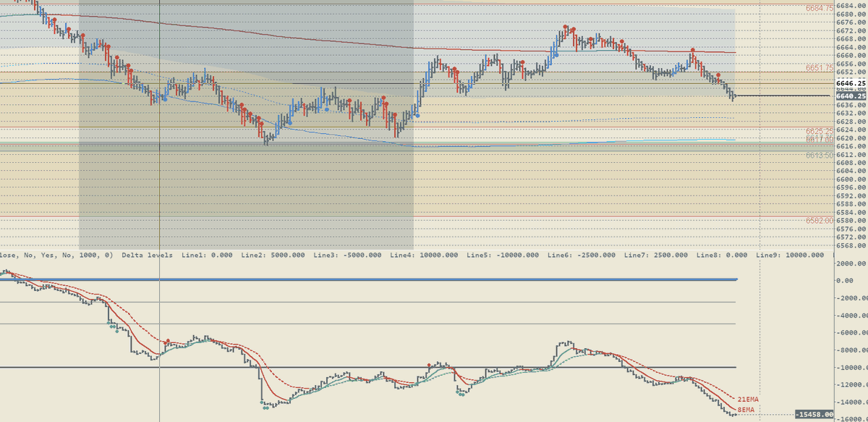The image size is (868, 422).
Task: Select the -15458.00 delta value tag
Action: pos(814,415)
